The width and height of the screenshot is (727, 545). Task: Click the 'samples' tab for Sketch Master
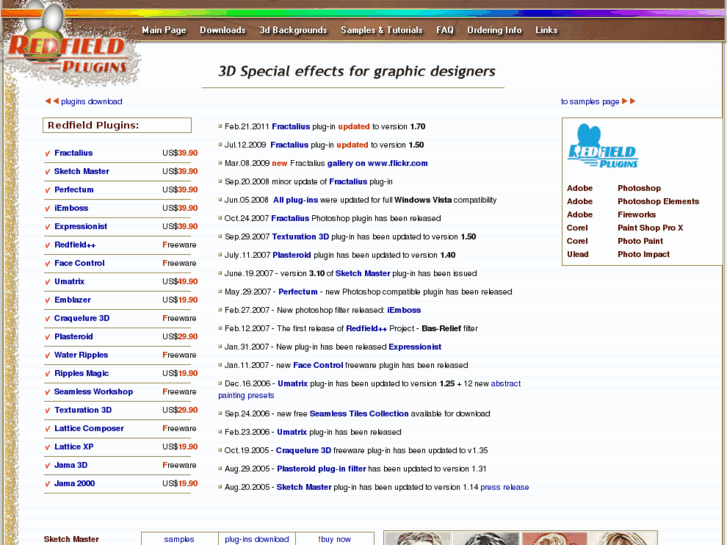coord(179,539)
